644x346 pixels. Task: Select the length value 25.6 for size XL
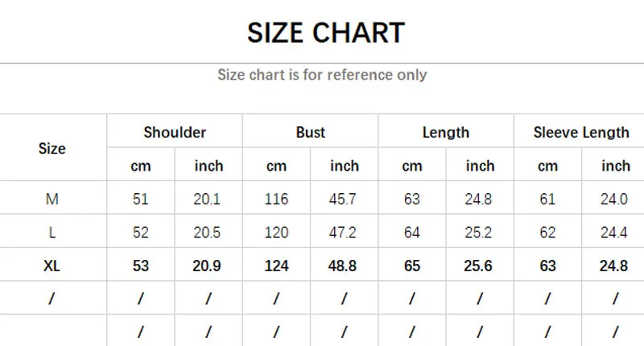[480, 266]
